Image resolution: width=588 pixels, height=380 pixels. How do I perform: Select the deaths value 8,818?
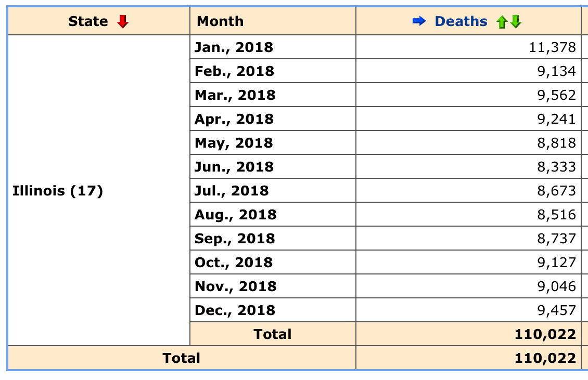(x=556, y=143)
